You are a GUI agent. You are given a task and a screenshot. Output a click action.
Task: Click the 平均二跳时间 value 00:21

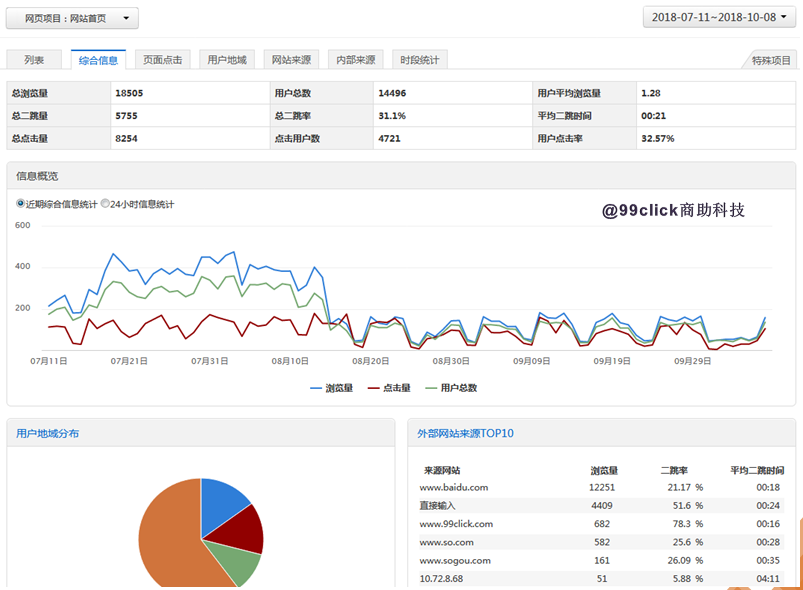coord(653,116)
